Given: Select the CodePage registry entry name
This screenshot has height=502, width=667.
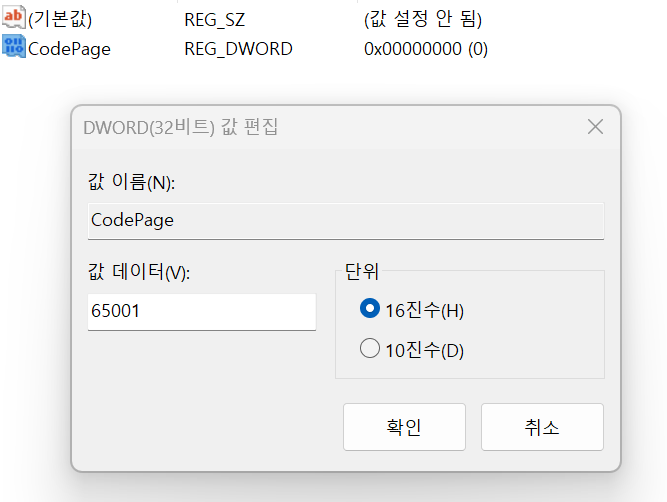Looking at the screenshot, I should 69,49.
